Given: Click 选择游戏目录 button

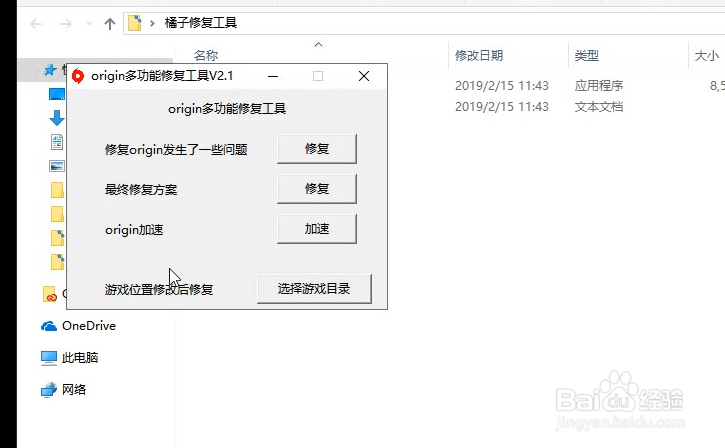Looking at the screenshot, I should tap(314, 289).
